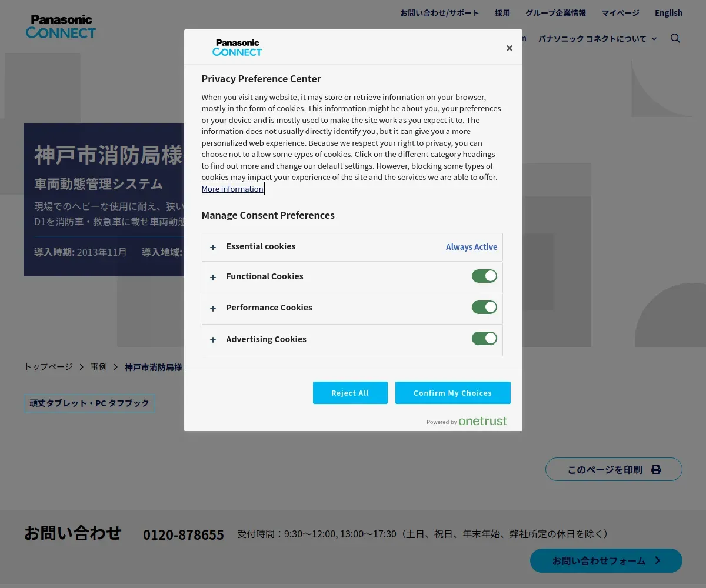Click このページを印刷 button
This screenshot has height=588, width=706.
coord(614,469)
